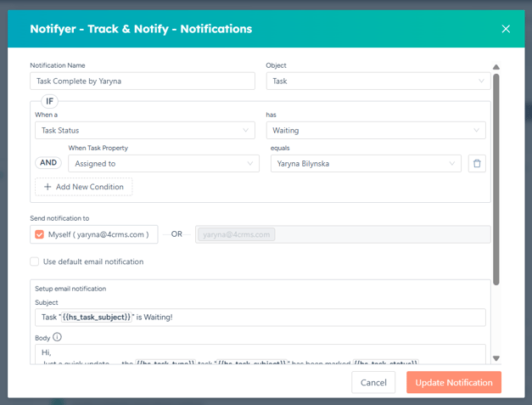
Task: Click the scrollbar down arrow
Action: [496, 358]
